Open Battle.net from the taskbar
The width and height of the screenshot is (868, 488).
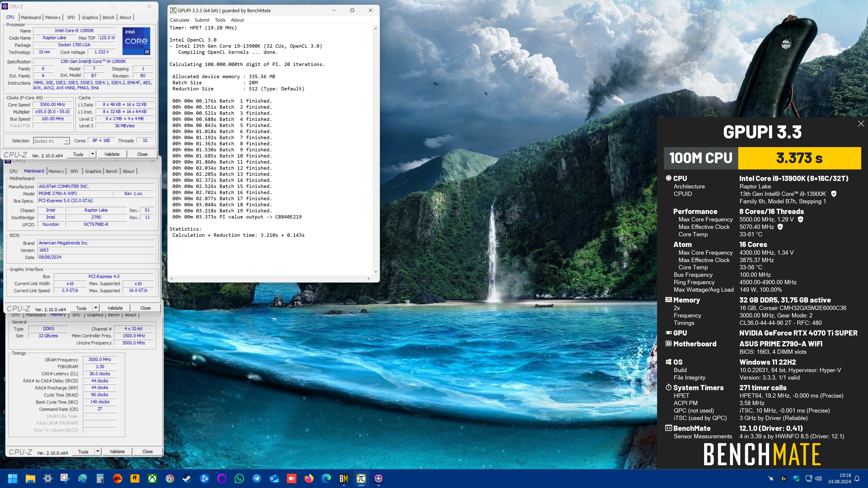pyautogui.click(x=205, y=478)
